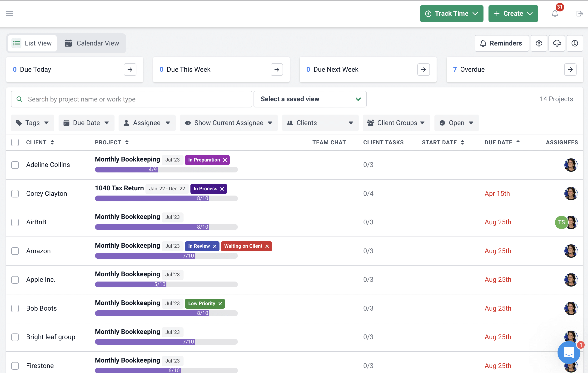Check the Apple Inc. row checkbox
Viewport: 588px width, 373px height.
pyautogui.click(x=15, y=280)
